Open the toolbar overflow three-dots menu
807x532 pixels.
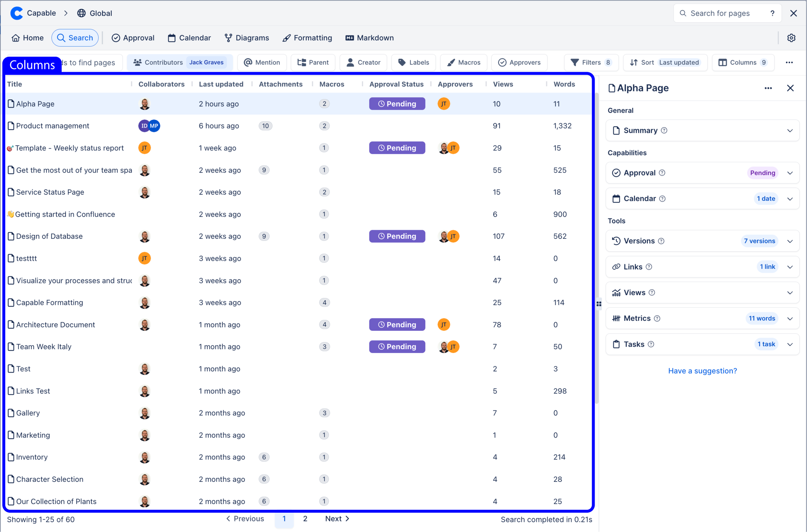click(789, 63)
